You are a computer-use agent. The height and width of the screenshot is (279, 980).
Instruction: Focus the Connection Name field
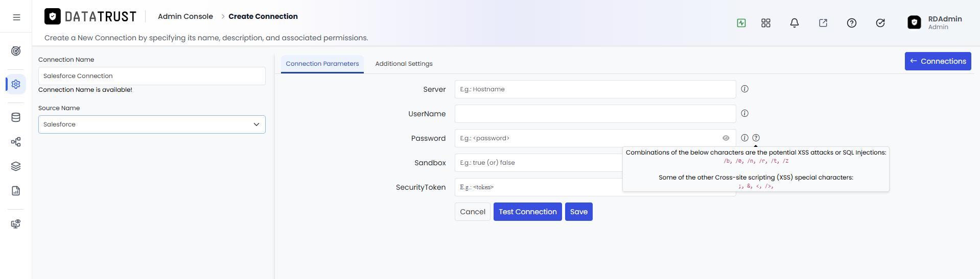pyautogui.click(x=152, y=76)
